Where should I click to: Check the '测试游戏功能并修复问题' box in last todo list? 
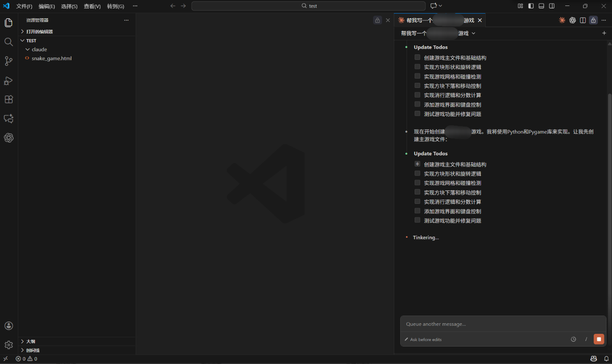coord(417,220)
